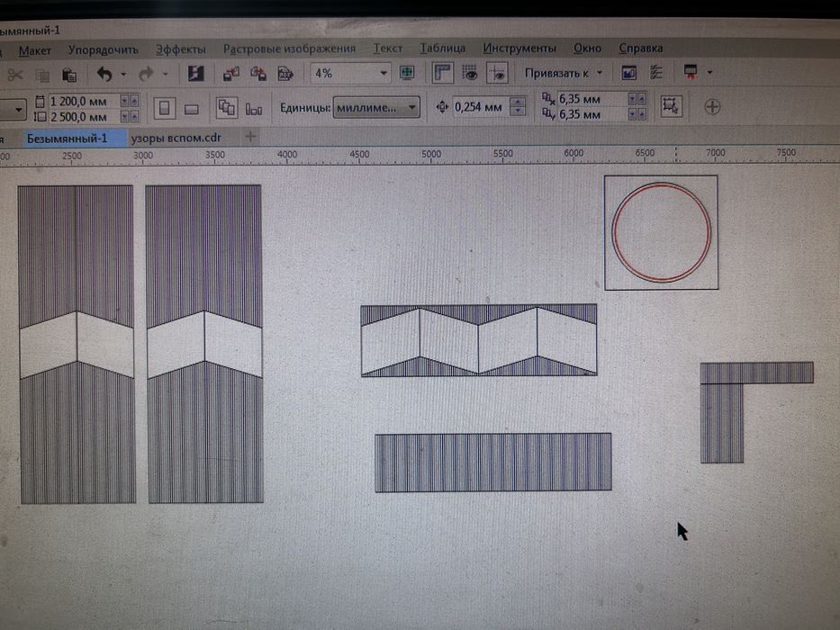Open the Эффекты menu

point(181,49)
